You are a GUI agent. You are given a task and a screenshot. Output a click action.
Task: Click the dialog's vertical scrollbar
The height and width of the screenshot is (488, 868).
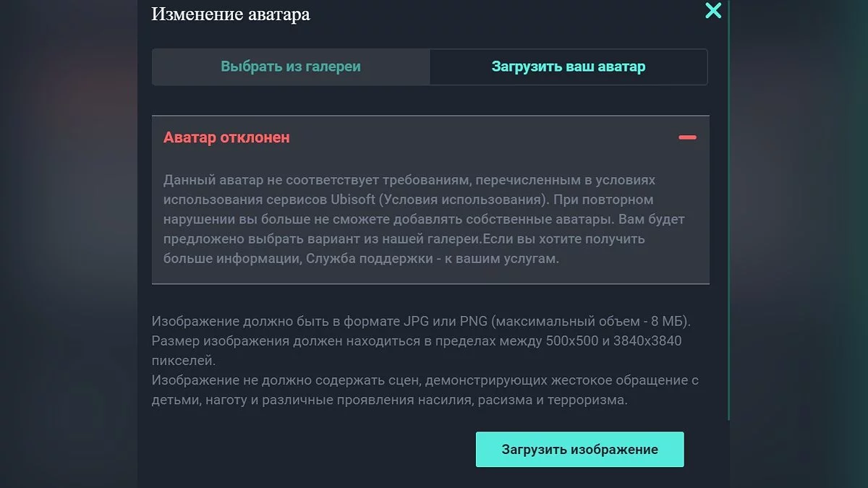pyautogui.click(x=728, y=217)
